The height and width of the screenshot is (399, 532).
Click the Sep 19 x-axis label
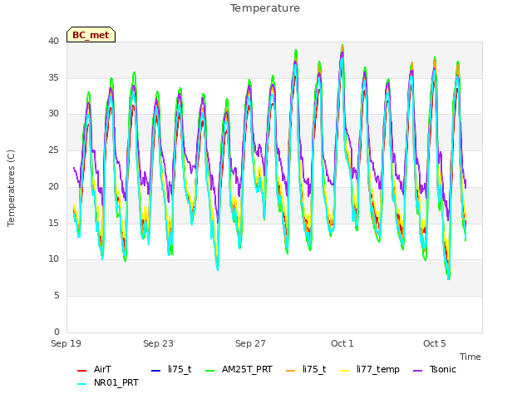pyautogui.click(x=66, y=343)
